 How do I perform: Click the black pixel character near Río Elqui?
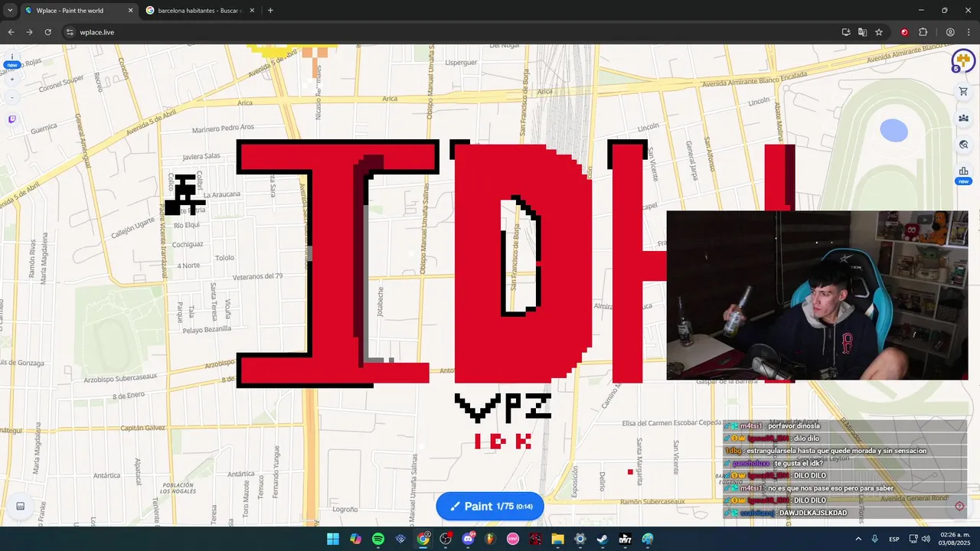pos(185,194)
